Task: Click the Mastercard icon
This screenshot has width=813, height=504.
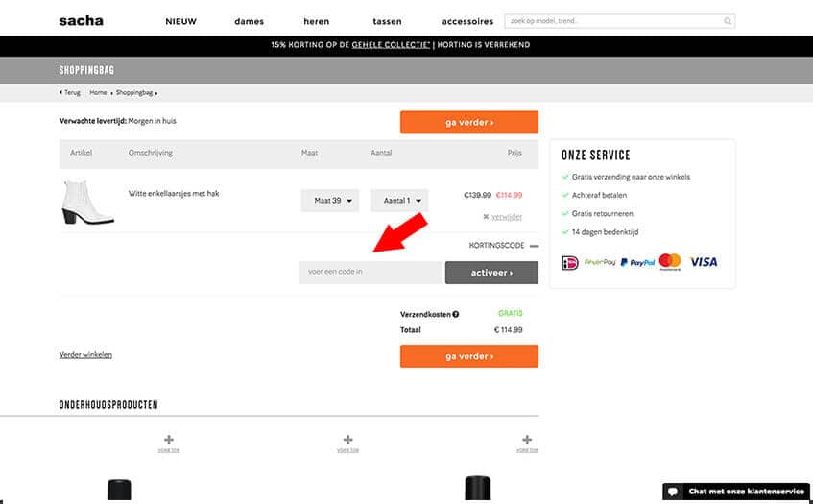Action: tap(670, 262)
